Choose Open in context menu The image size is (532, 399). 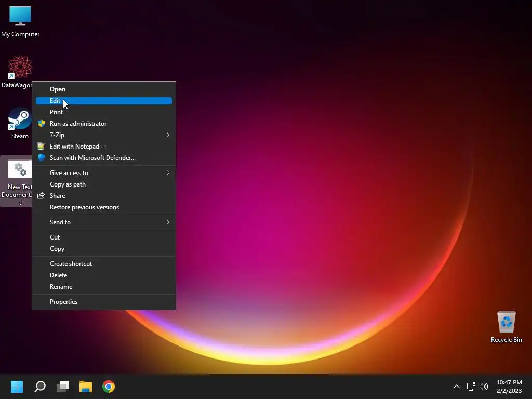pyautogui.click(x=104, y=89)
